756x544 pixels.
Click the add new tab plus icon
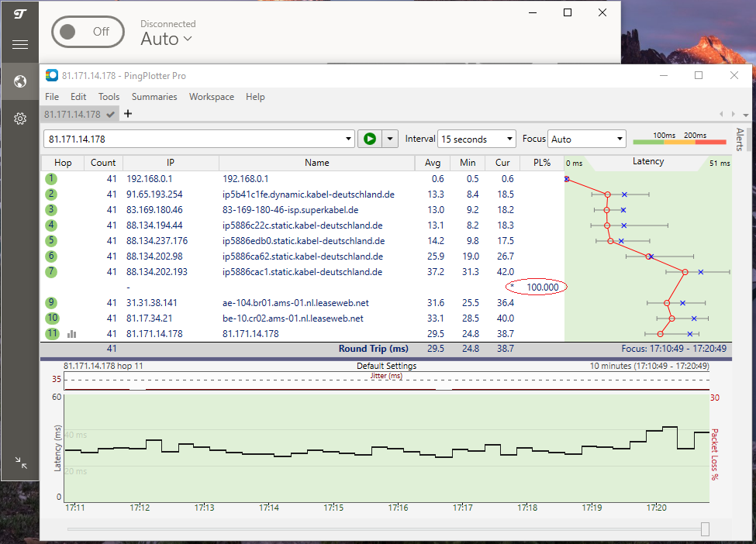pyautogui.click(x=128, y=114)
